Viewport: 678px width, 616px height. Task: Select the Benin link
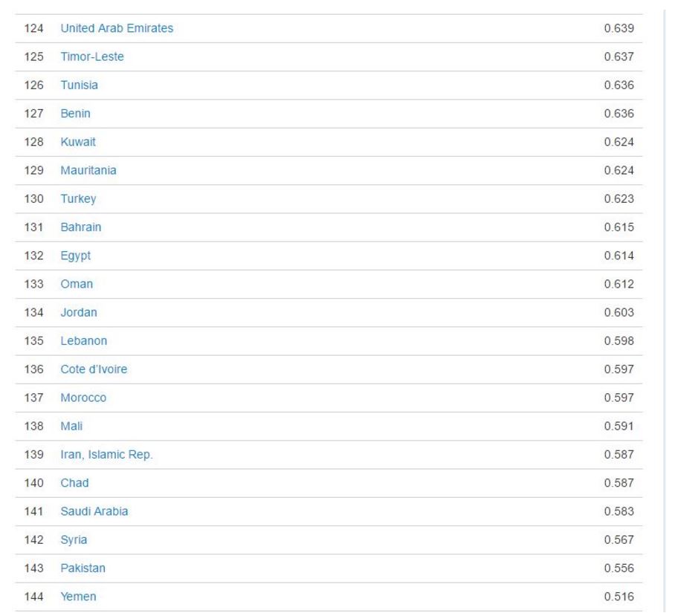point(75,114)
